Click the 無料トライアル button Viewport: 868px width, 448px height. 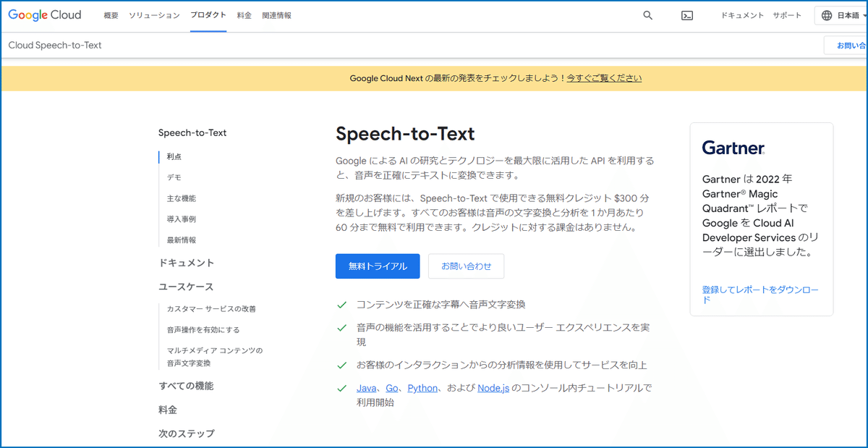point(378,266)
